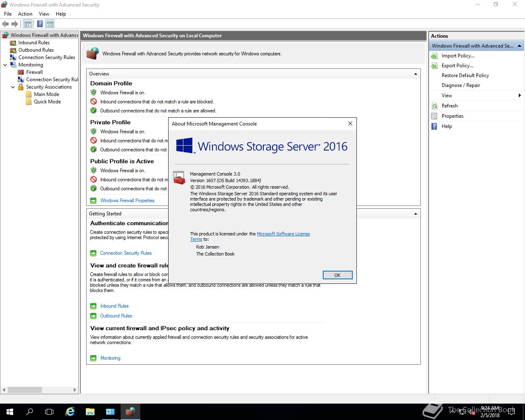Click Monitoring node icon in tree

[x=13, y=65]
